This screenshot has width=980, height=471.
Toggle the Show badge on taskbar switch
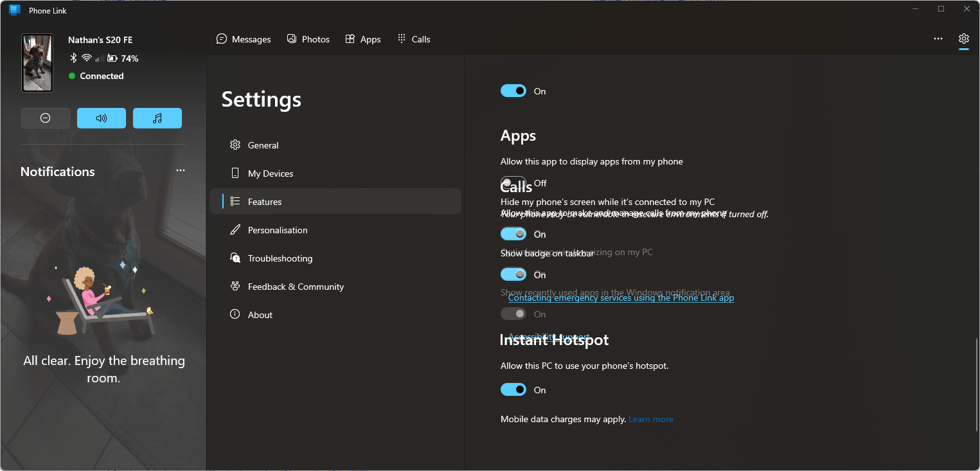click(x=513, y=274)
